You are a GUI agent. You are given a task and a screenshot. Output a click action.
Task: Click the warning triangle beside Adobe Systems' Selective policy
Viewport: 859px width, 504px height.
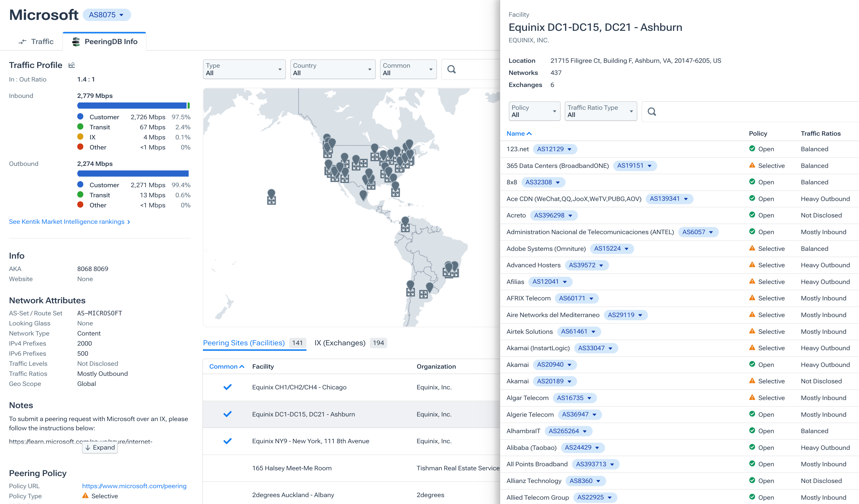coord(752,249)
